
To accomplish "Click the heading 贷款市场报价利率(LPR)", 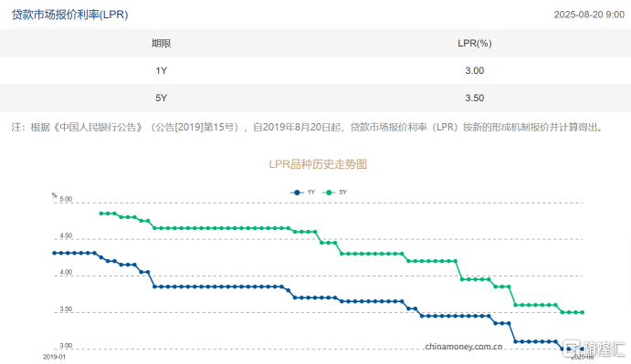I will pos(70,15).
